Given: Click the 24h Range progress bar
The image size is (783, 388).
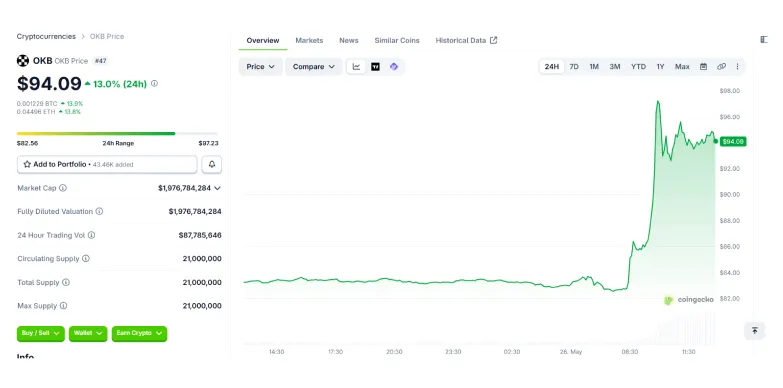Looking at the screenshot, I should tap(117, 133).
